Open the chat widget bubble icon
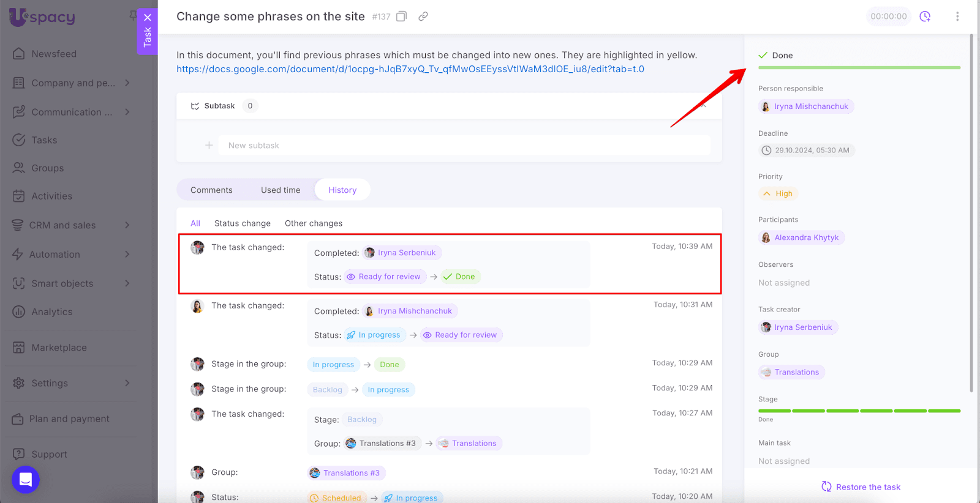This screenshot has width=980, height=503. point(26,480)
